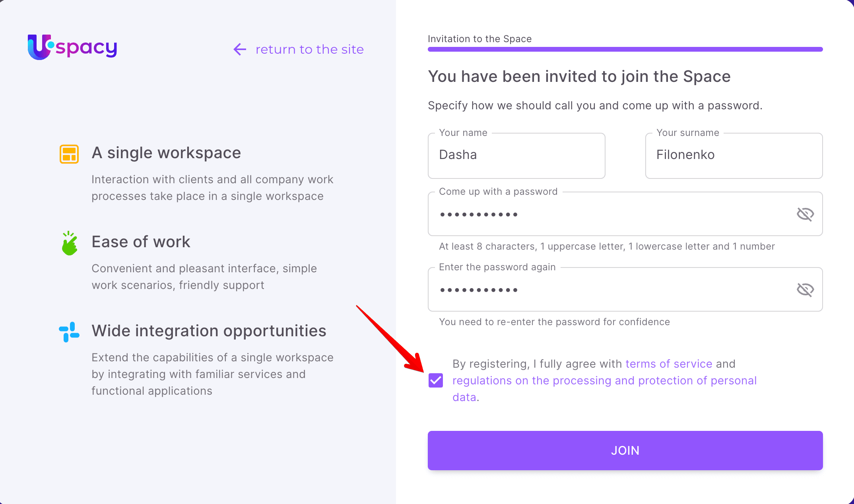This screenshot has width=854, height=504.
Task: Open the terms of service link
Action: pyautogui.click(x=669, y=364)
